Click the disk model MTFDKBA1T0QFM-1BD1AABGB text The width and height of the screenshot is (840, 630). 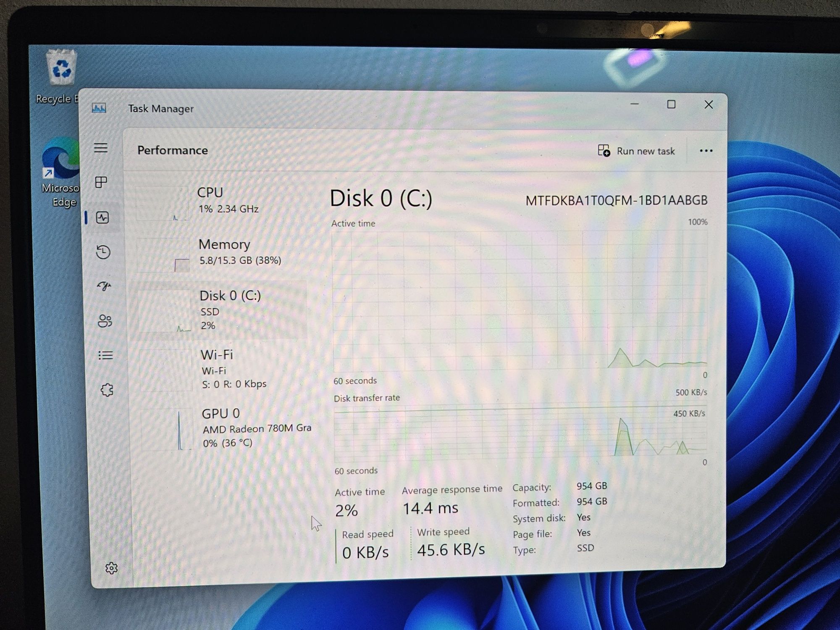point(617,200)
